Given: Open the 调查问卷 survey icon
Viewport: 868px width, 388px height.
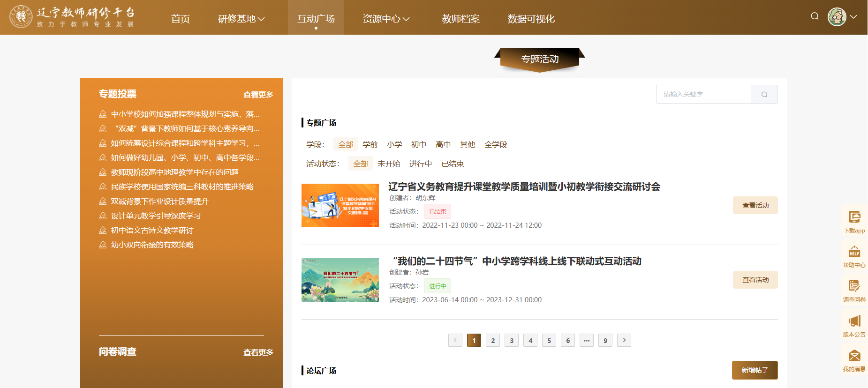Looking at the screenshot, I should 854,286.
